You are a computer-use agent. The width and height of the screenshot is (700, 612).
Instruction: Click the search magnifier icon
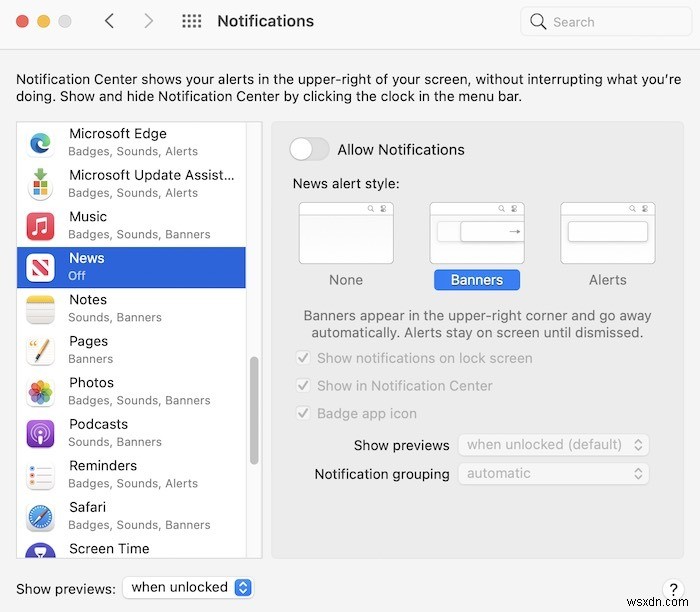538,21
